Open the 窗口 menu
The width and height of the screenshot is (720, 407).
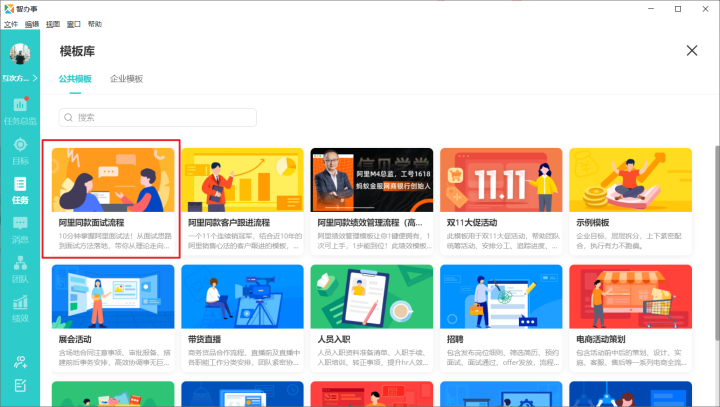[x=73, y=24]
